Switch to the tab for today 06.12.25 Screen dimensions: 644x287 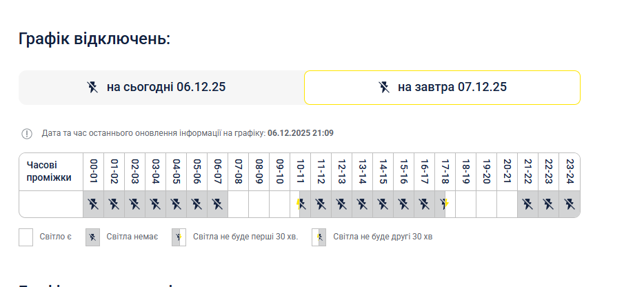click(161, 88)
